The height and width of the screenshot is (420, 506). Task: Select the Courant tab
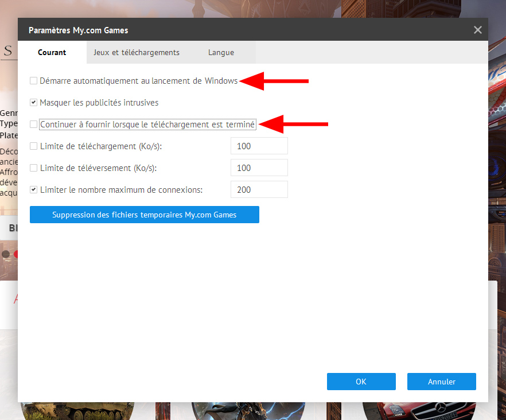point(52,52)
